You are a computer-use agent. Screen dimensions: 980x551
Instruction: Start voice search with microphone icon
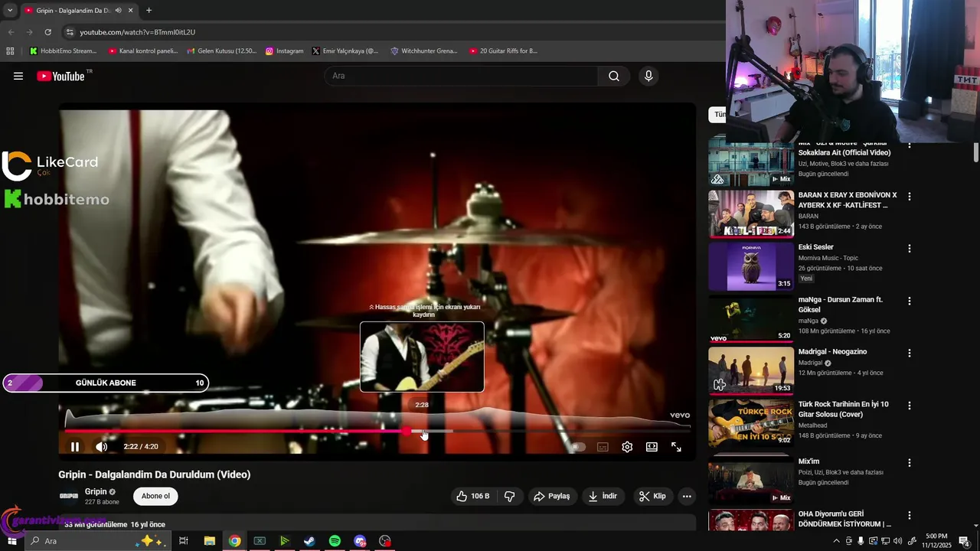648,76
